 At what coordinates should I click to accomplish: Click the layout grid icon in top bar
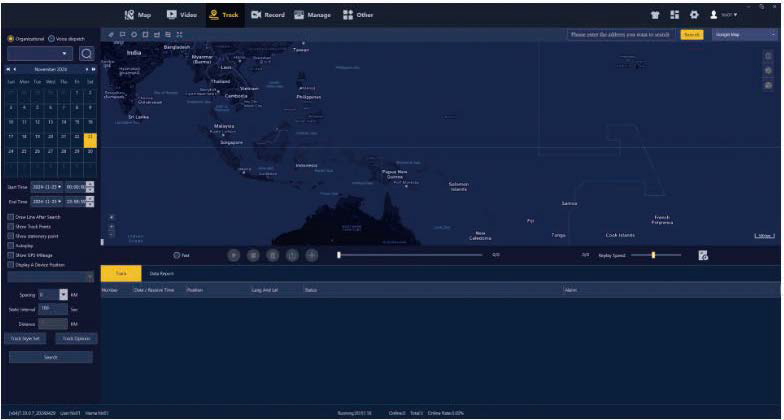click(x=675, y=15)
